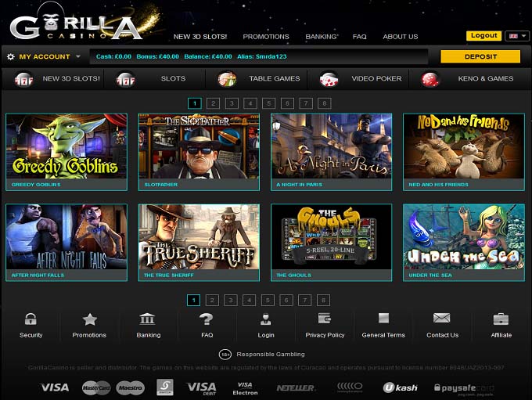Click the Login person icon
This screenshot has width=532, height=400.
pos(265,319)
